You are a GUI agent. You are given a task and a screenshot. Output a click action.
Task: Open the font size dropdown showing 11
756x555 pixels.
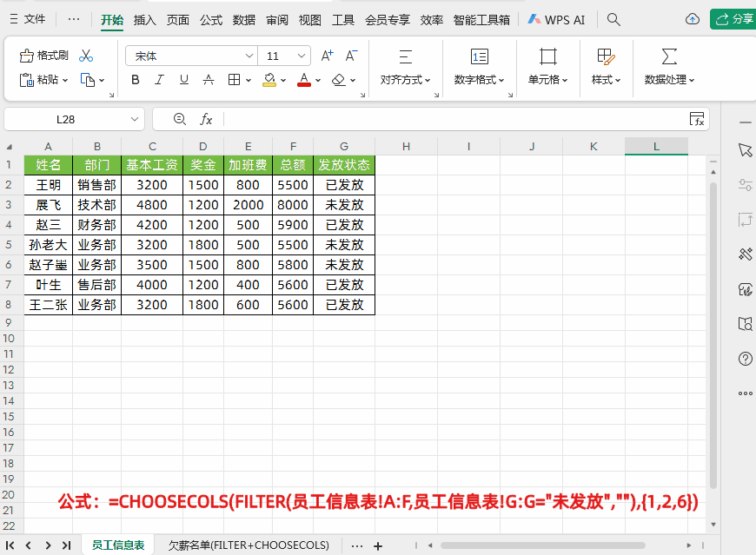(302, 56)
